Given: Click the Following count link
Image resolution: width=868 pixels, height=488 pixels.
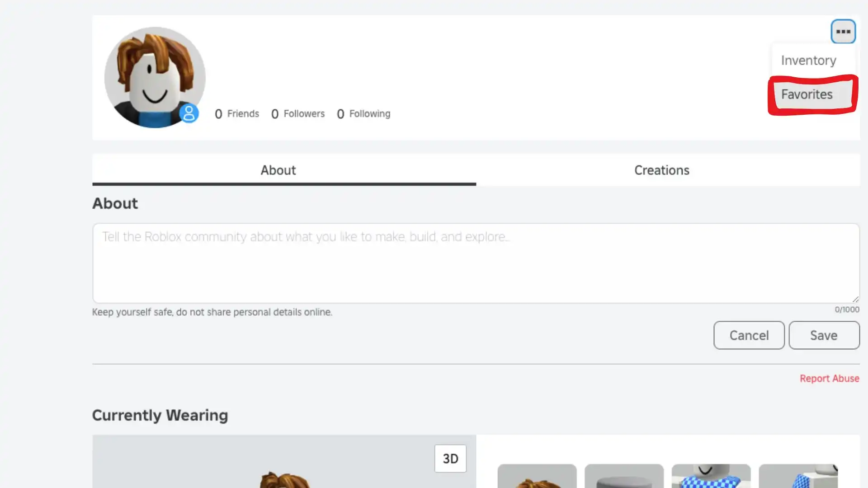Looking at the screenshot, I should [x=363, y=113].
